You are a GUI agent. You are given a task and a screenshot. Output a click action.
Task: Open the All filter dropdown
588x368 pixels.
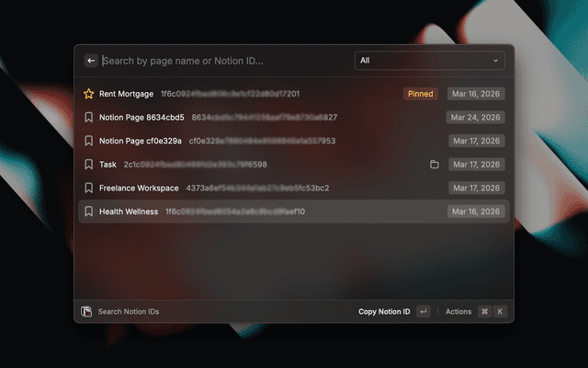pos(428,61)
